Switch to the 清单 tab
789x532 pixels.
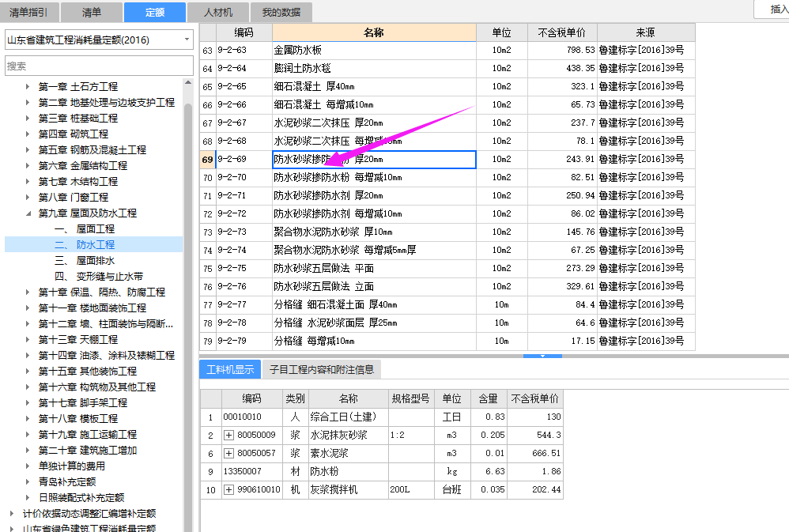(92, 12)
